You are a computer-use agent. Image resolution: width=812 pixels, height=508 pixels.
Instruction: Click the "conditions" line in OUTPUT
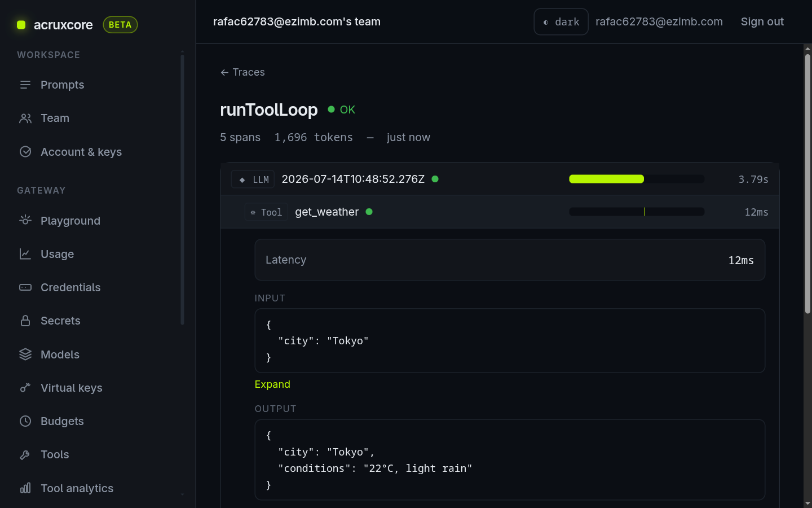click(375, 468)
